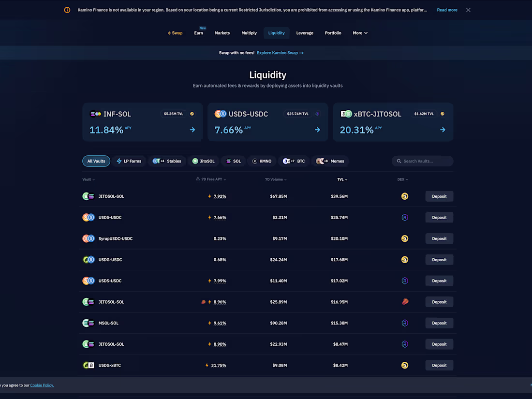Click the DEX icon in $8.47M JITOSOL-SOL row
Screen dimensions: 532x399
[405, 344]
